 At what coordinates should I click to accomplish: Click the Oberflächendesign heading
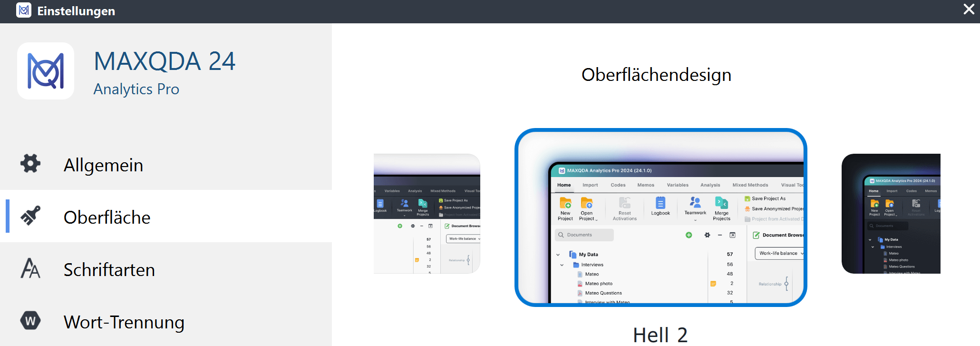click(656, 75)
